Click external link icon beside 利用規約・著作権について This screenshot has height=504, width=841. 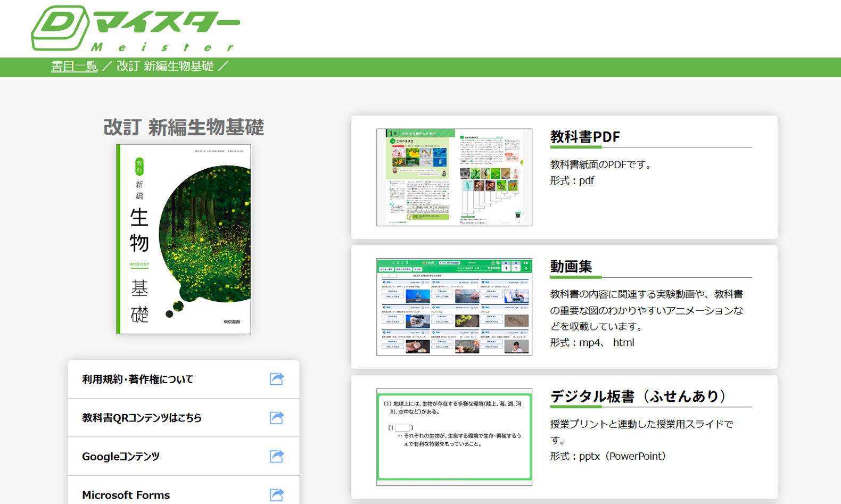[x=277, y=379]
